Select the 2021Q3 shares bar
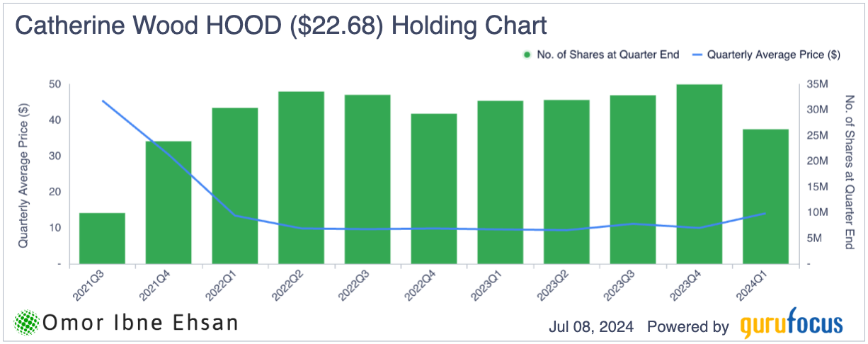 [102, 239]
